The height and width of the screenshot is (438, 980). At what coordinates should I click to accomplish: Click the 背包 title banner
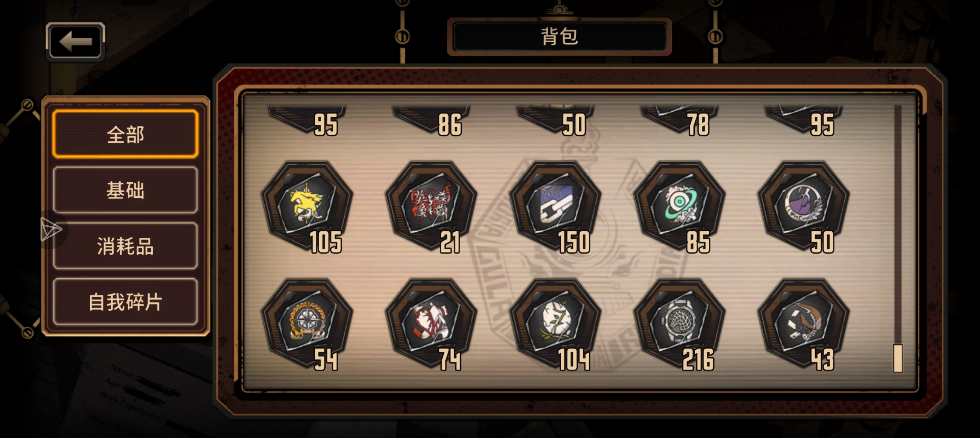[559, 36]
